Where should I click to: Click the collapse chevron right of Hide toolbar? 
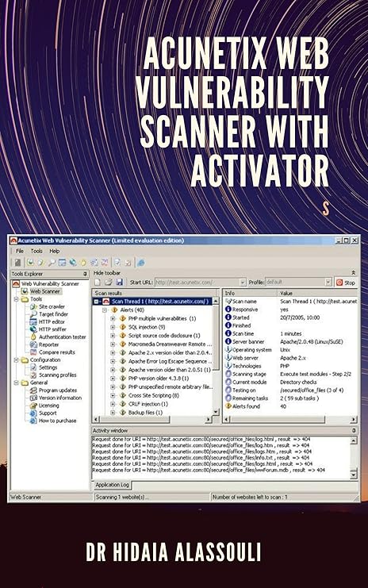pyautogui.click(x=353, y=273)
